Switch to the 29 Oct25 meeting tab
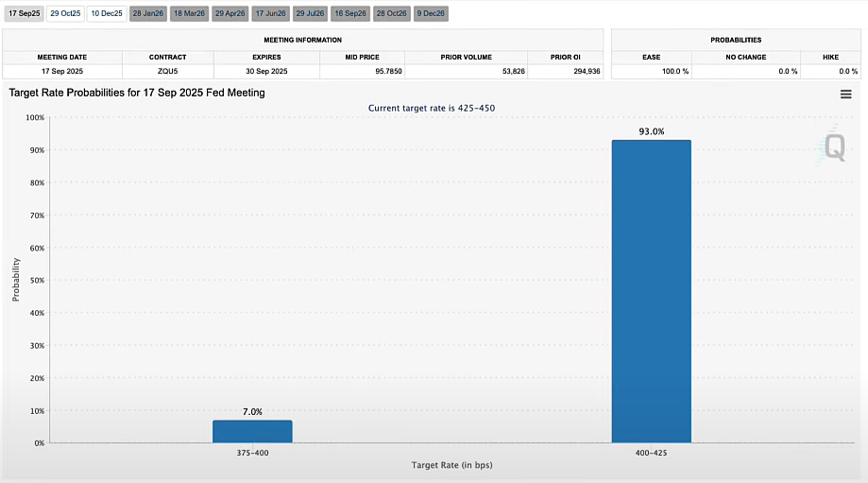 (65, 13)
